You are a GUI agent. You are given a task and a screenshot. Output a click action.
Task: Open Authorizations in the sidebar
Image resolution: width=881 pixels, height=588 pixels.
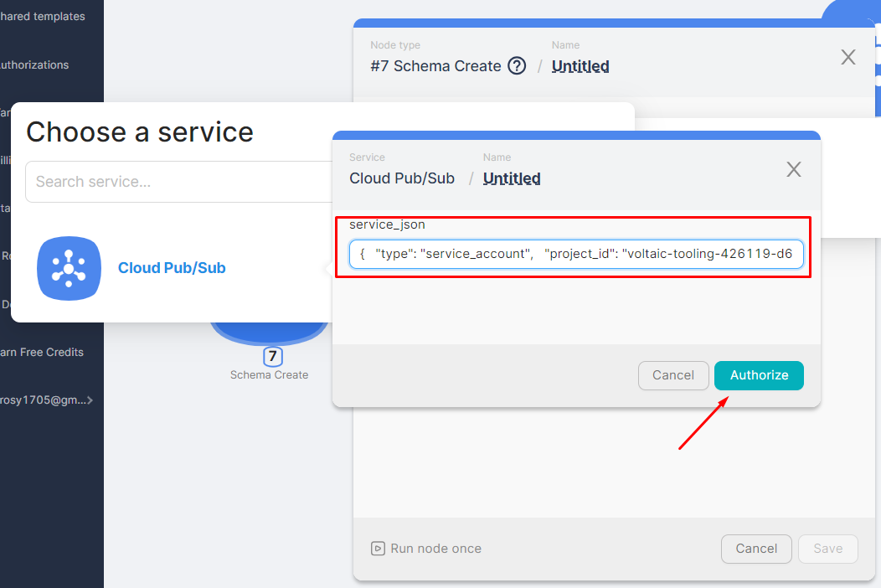tap(33, 65)
